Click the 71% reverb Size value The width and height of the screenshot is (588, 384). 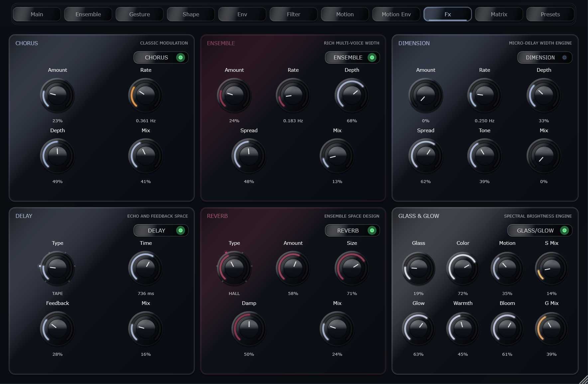coord(352,294)
